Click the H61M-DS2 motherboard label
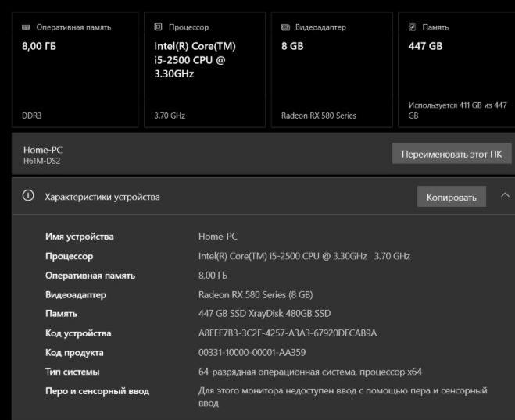515x420 pixels. coord(41,161)
